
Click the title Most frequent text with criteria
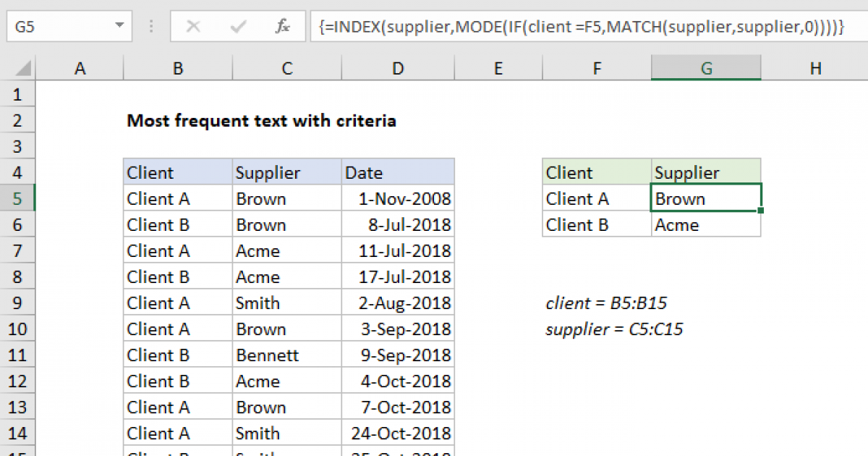262,121
